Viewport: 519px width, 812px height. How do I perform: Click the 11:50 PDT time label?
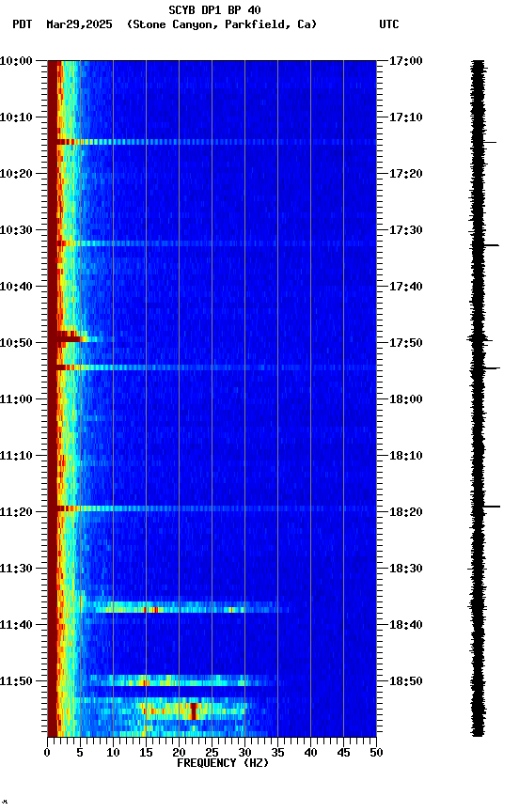[x=16, y=681]
